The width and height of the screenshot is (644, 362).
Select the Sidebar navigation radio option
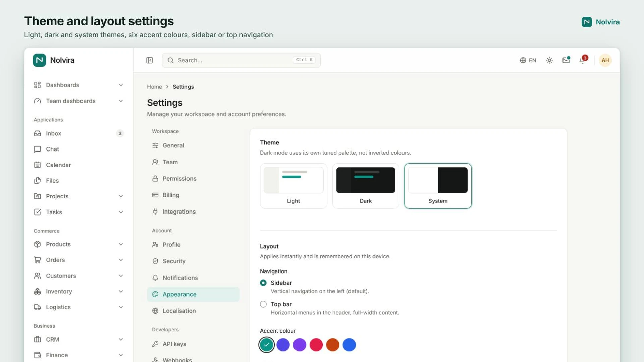click(x=263, y=283)
